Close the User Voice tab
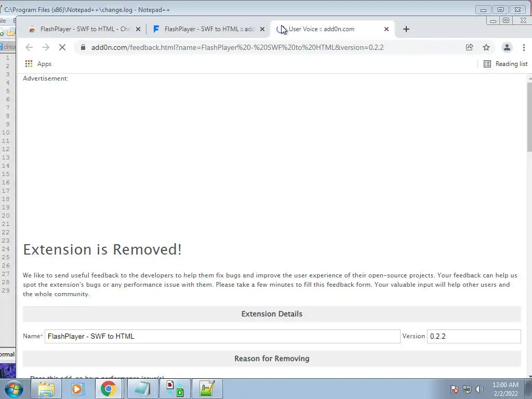 pyautogui.click(x=386, y=29)
